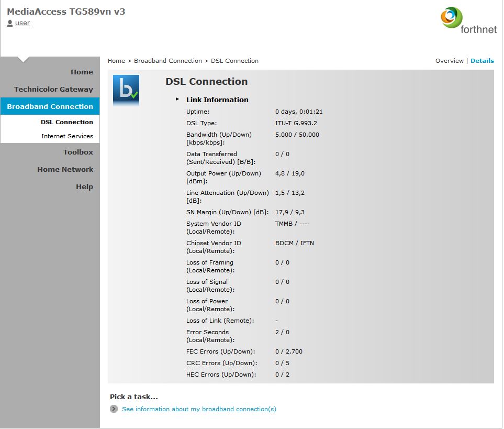
Task: Click the uptime value 0 days, 0:01:21
Action: click(299, 112)
